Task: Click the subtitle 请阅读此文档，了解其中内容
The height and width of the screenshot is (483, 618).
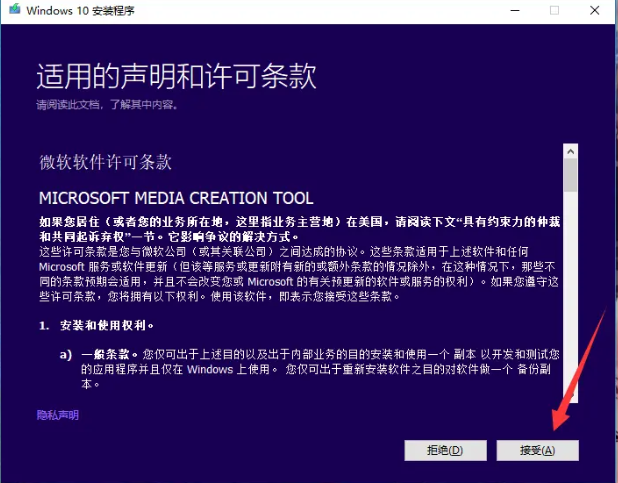Action: point(107,104)
